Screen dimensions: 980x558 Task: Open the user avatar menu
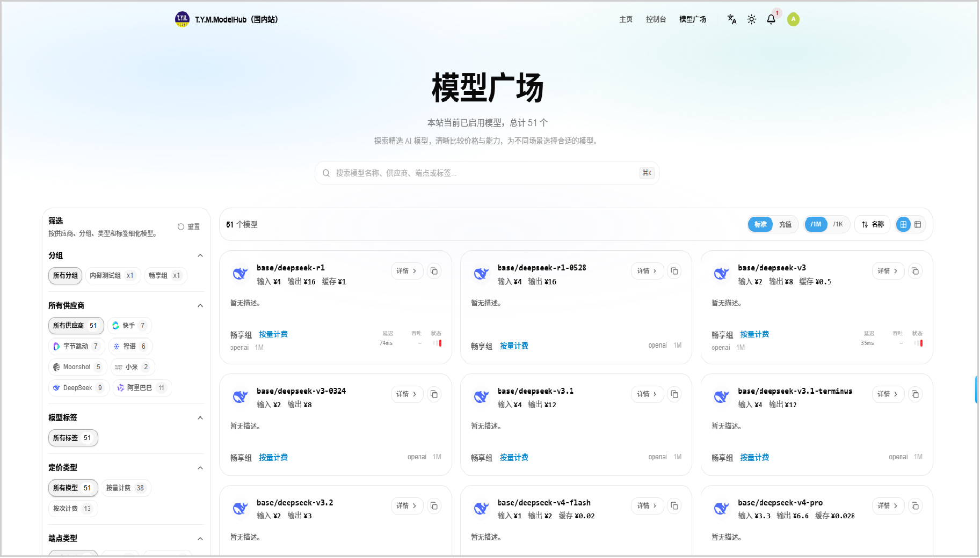click(793, 19)
